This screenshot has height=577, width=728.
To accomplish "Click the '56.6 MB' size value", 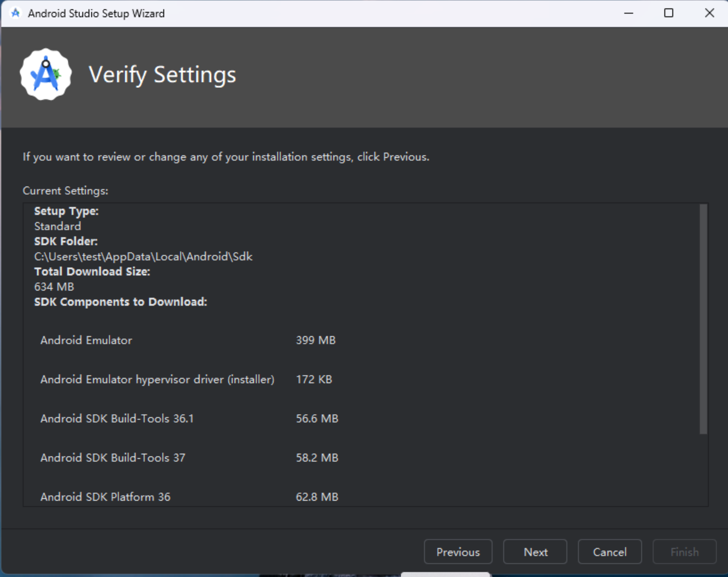I will 317,419.
